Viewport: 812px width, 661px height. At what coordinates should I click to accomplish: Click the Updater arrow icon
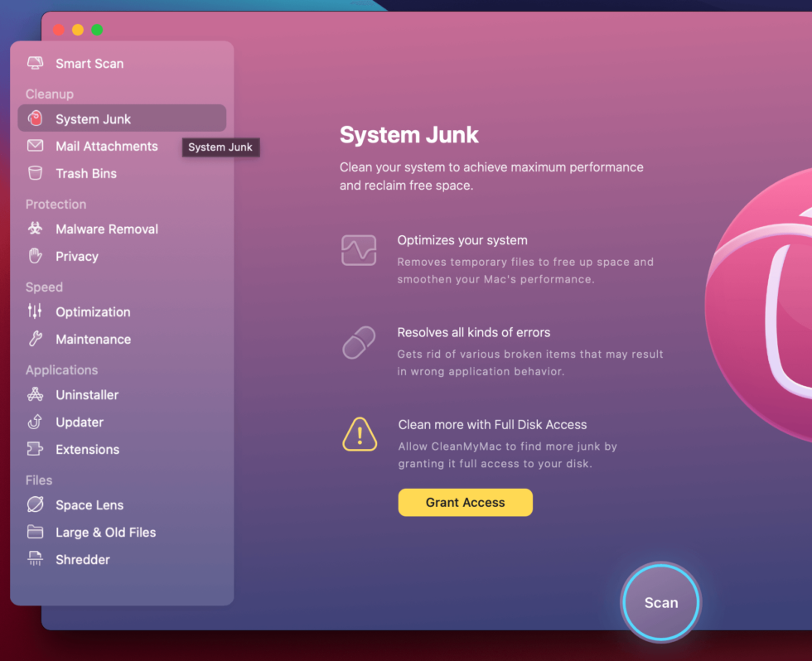pyautogui.click(x=35, y=422)
